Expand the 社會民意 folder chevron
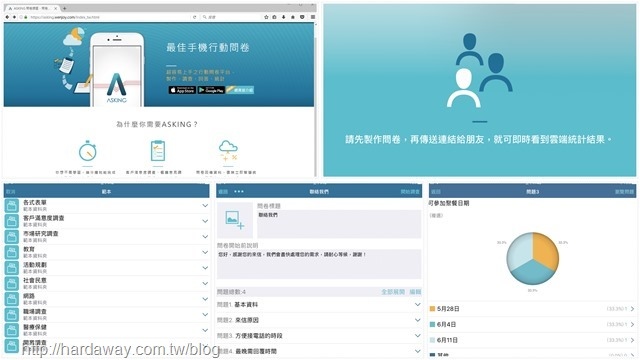This screenshot has height=360, width=640. pos(205,283)
